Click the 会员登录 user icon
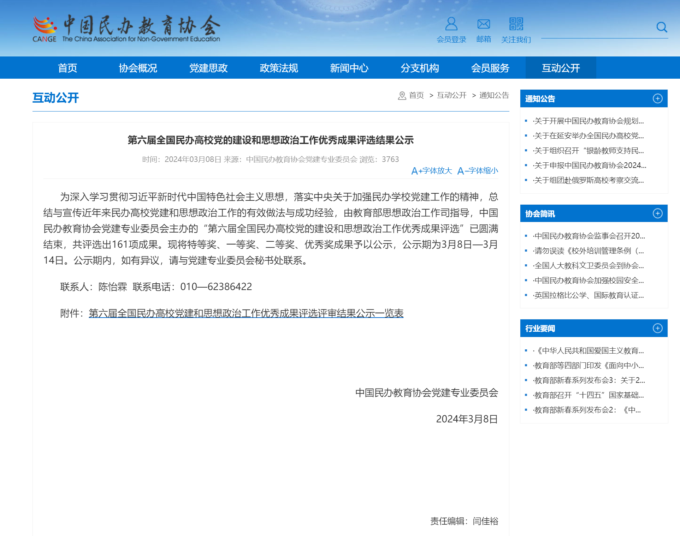The image size is (680, 536). pos(451,24)
